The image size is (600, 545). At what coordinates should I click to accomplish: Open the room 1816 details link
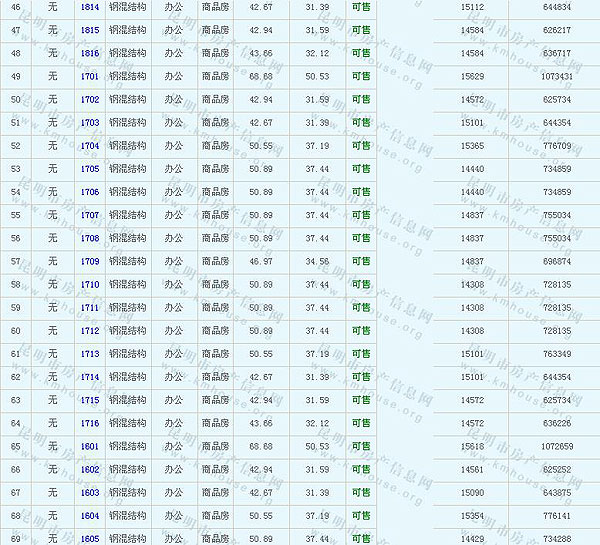(x=90, y=53)
